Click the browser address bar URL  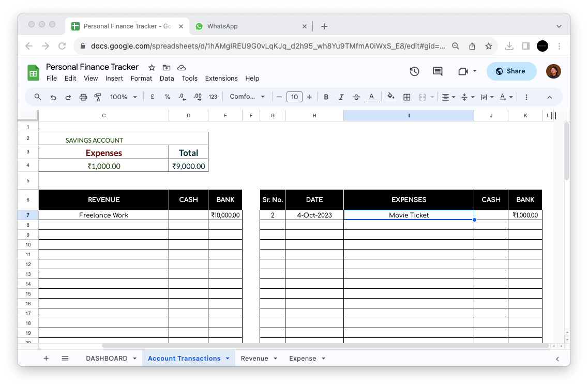click(x=268, y=46)
